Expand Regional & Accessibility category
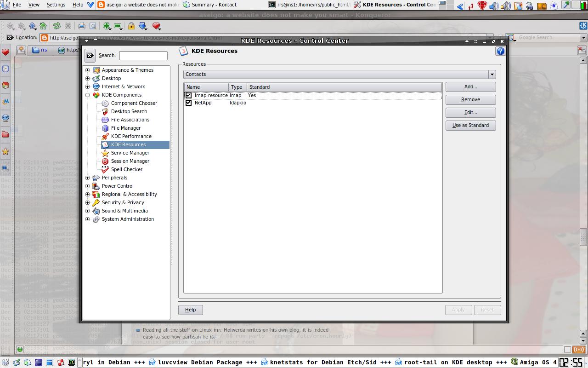 tap(88, 194)
